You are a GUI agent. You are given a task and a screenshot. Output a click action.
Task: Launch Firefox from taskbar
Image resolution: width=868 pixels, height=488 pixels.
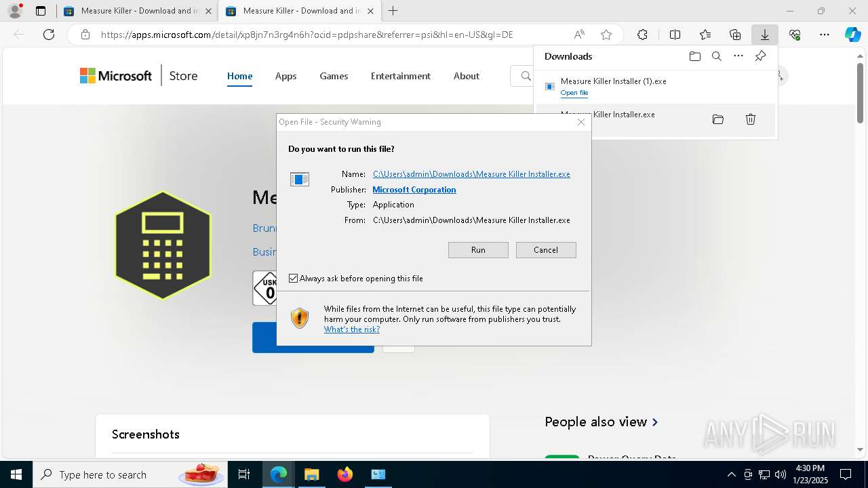(x=344, y=474)
